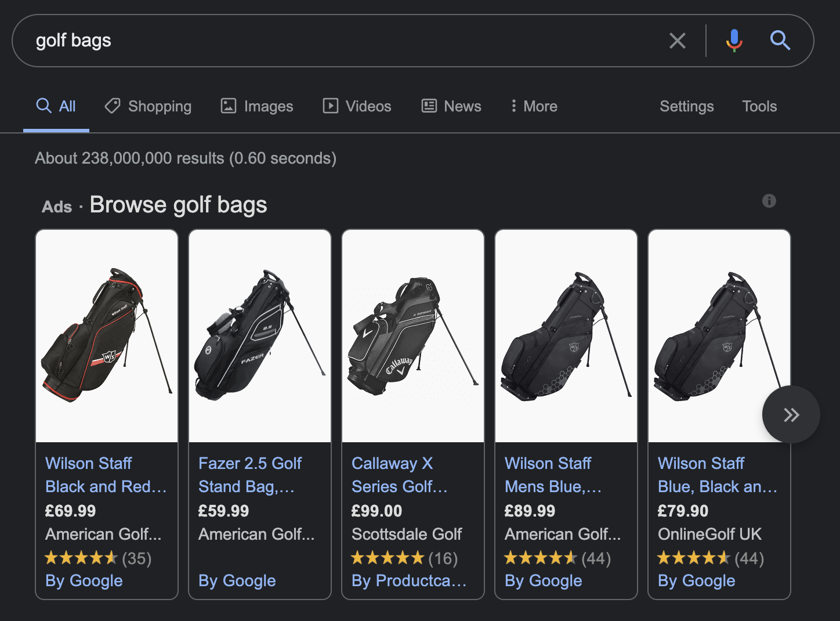Click By Google under OnlineGolf UK listing
Viewport: 840px width, 621px height.
tap(697, 581)
